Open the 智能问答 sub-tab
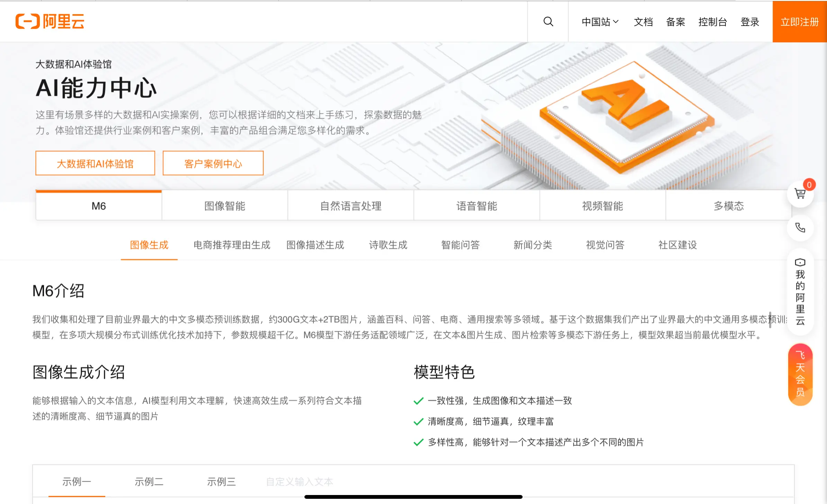This screenshot has height=504, width=827. coord(461,245)
